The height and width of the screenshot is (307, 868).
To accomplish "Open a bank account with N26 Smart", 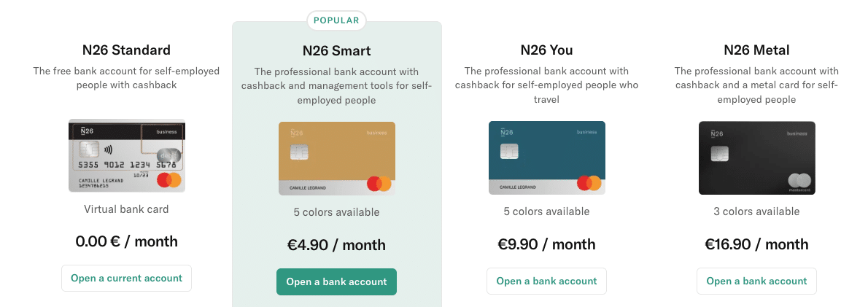I will click(336, 281).
